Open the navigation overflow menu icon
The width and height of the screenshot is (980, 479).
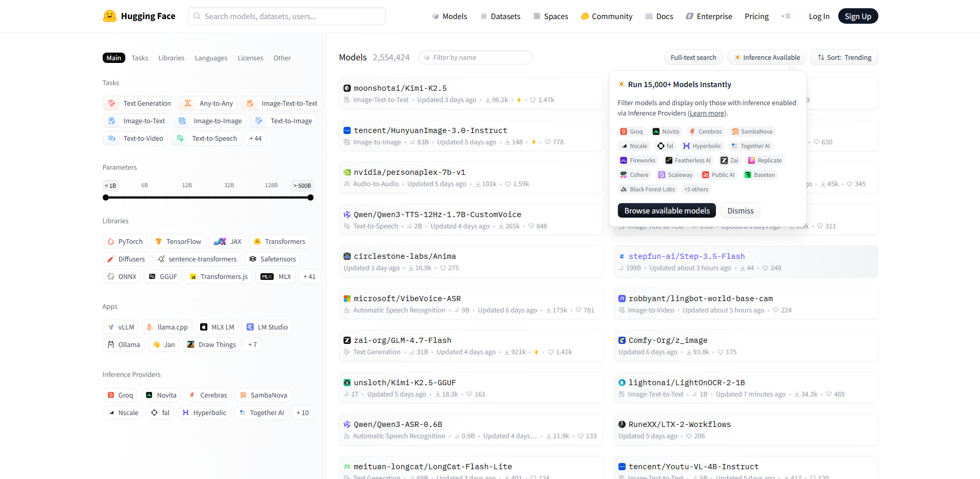[x=786, y=16]
